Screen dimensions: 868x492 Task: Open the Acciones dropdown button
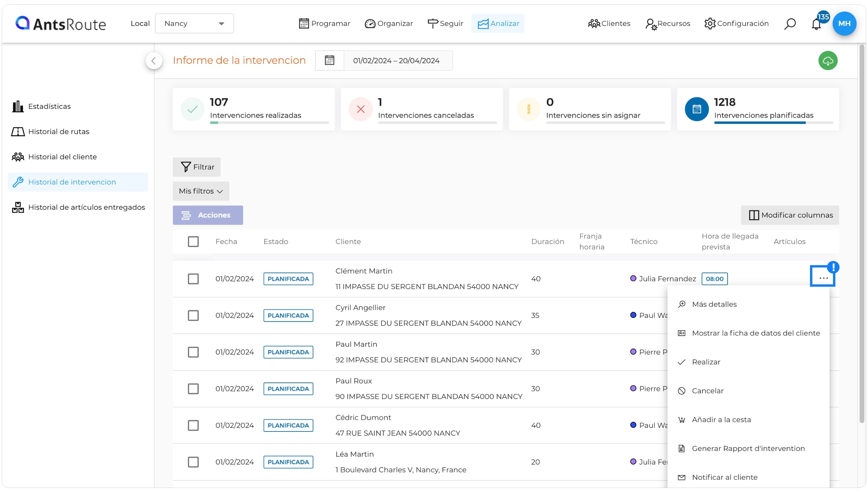click(208, 215)
